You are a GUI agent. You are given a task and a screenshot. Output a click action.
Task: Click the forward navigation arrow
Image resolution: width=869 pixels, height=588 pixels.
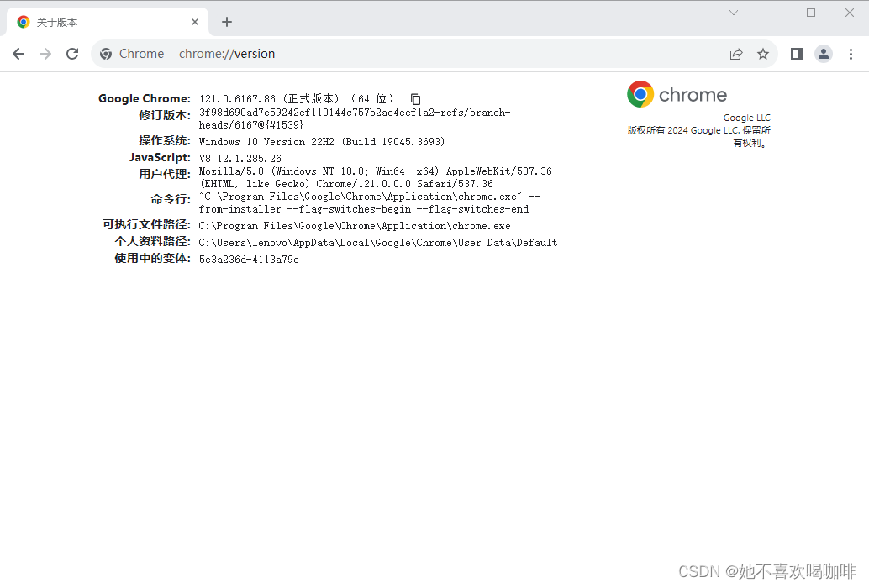(45, 54)
